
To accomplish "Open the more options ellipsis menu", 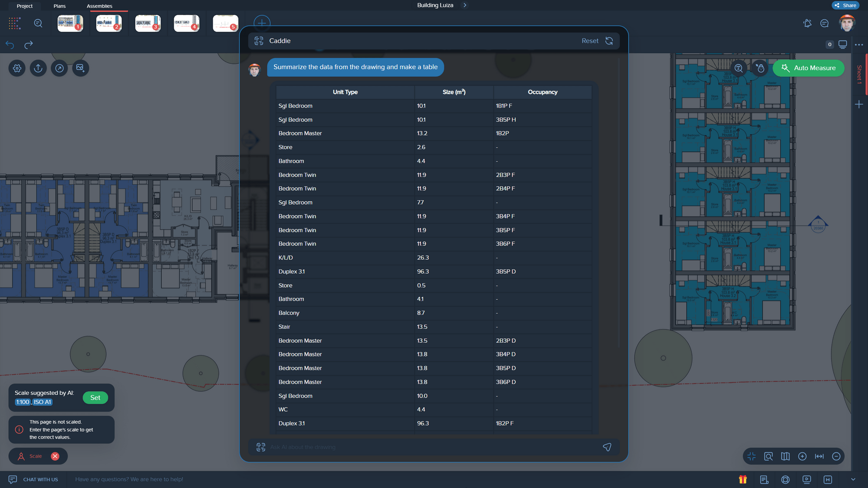I will pos(859,45).
